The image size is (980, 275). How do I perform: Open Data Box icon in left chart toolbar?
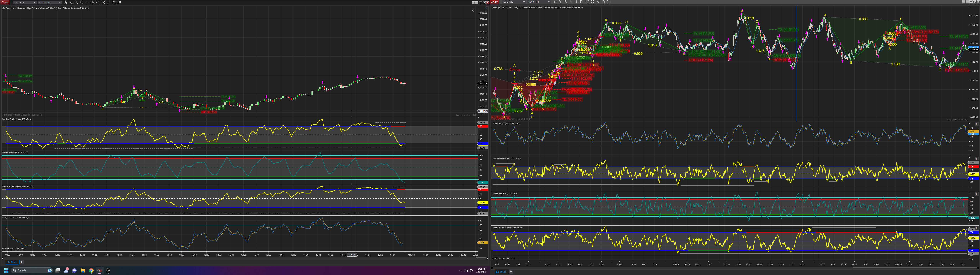coord(92,2)
